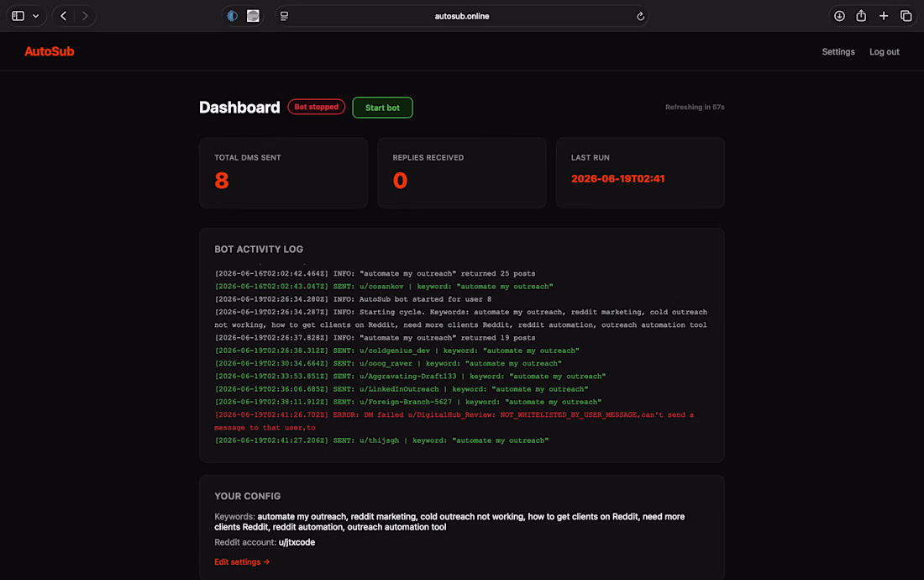This screenshot has height=580, width=924.
Task: Select the YOUR CONFIG heading
Action: coord(248,496)
